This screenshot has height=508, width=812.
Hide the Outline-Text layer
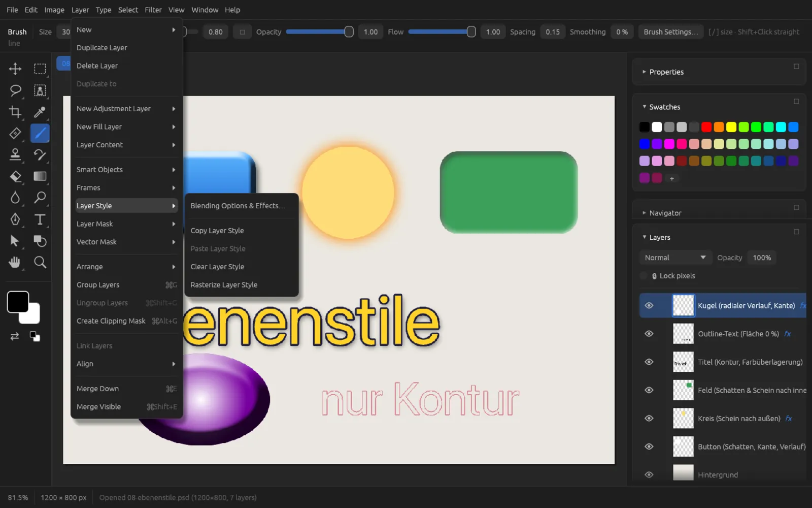tap(649, 334)
